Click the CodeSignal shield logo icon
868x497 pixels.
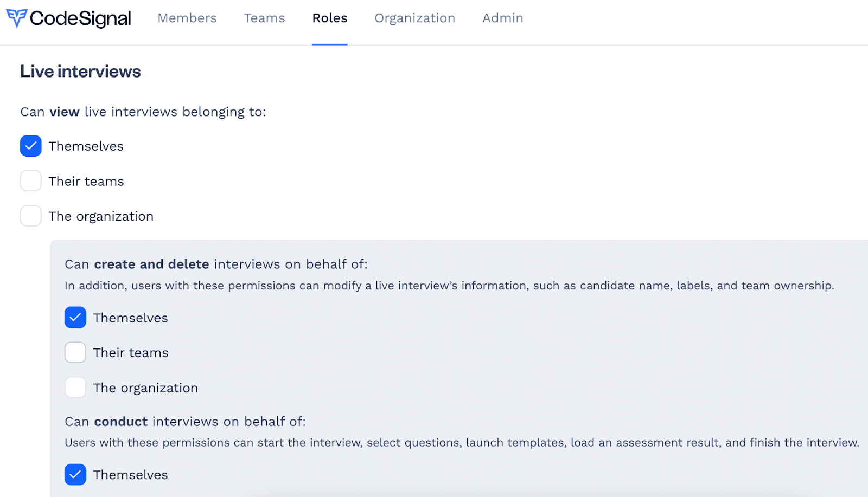tap(16, 18)
